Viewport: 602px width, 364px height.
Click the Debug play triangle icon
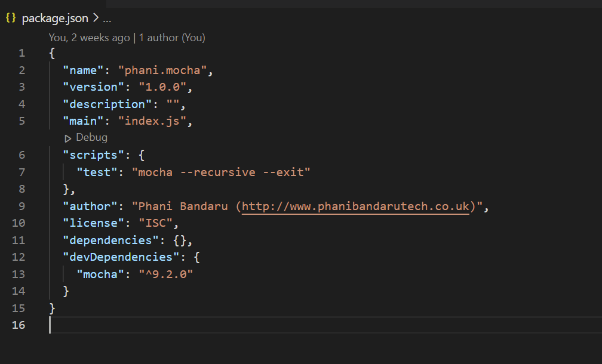68,138
